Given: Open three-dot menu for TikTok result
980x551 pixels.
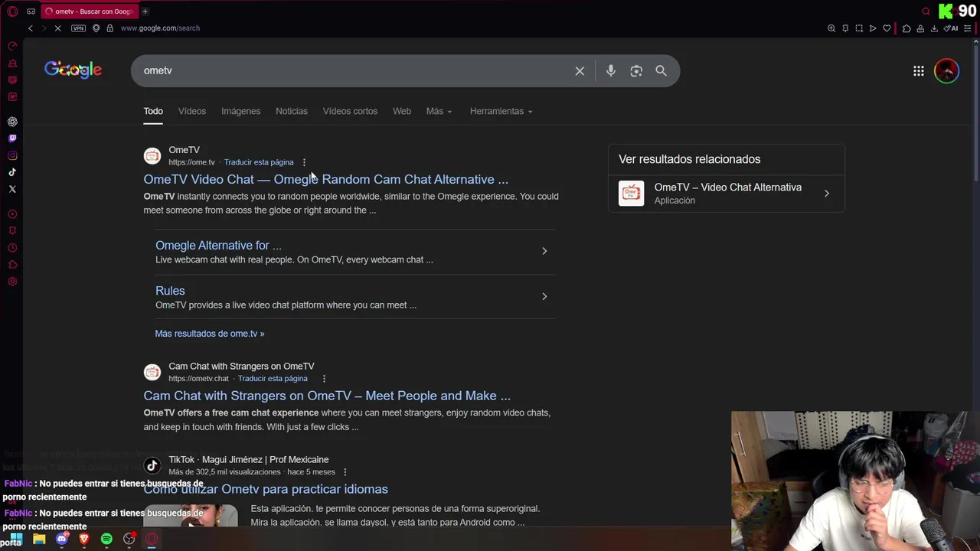Looking at the screenshot, I should (x=345, y=472).
